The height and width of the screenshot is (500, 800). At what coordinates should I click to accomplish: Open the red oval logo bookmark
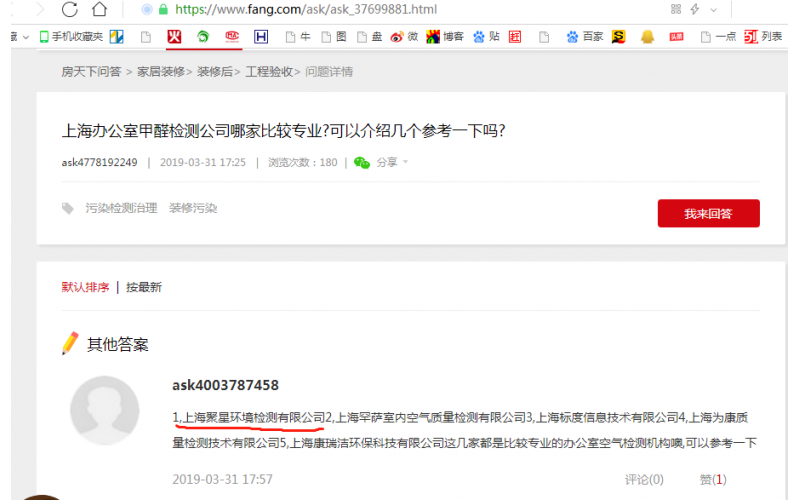(232, 36)
